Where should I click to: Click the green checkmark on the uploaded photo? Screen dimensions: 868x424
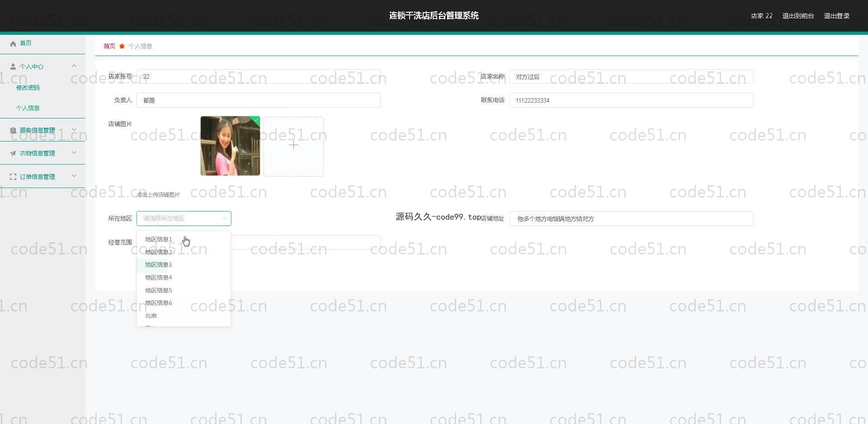coord(256,120)
